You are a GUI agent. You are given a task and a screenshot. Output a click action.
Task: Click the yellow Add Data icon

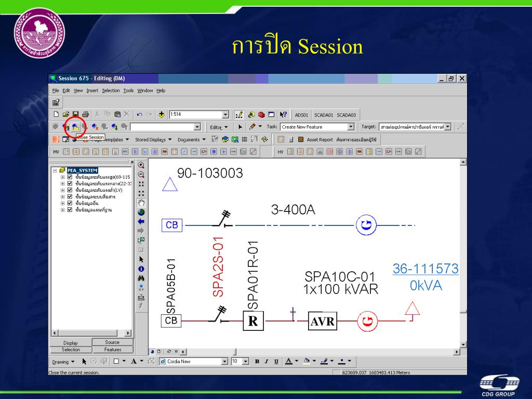click(x=162, y=114)
